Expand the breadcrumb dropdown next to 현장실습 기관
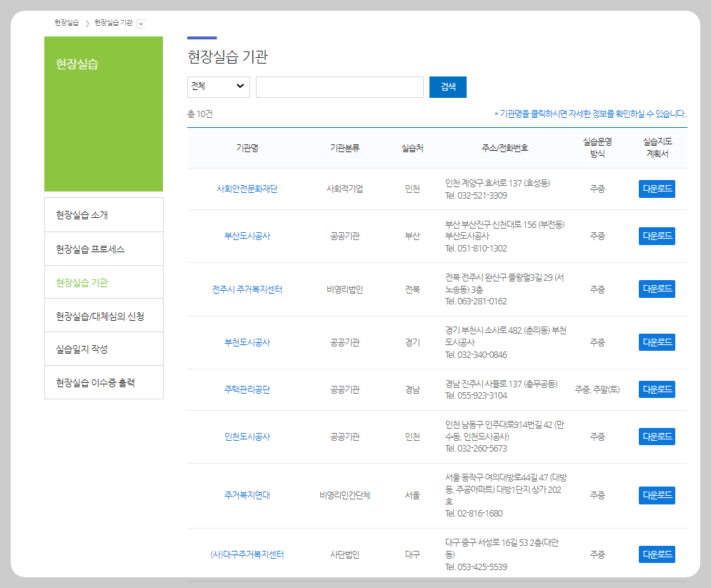This screenshot has height=588, width=711. pos(141,24)
